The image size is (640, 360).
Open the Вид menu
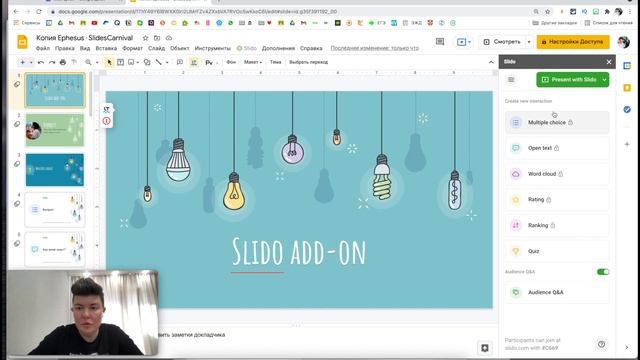click(85, 48)
